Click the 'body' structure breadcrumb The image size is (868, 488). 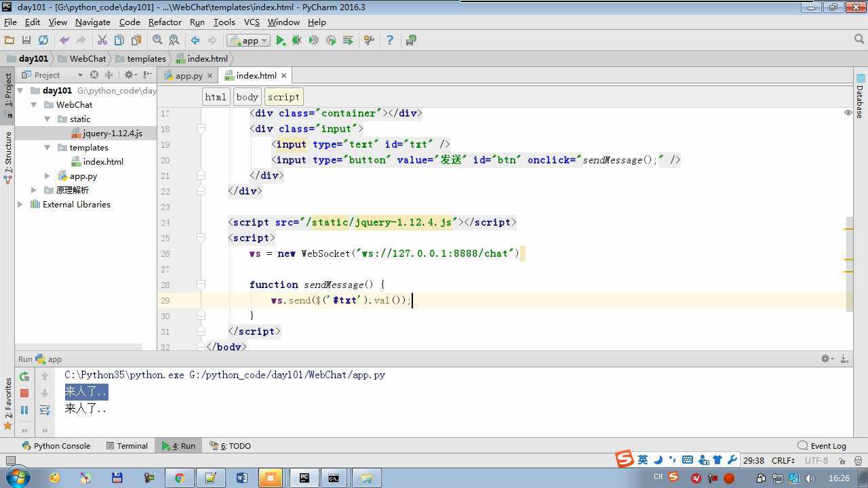248,97
